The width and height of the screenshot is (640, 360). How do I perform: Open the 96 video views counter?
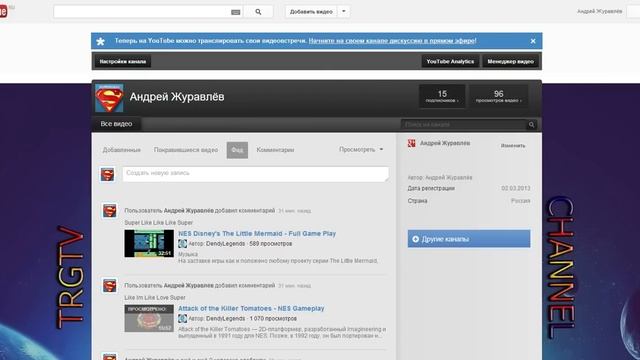[x=498, y=96]
